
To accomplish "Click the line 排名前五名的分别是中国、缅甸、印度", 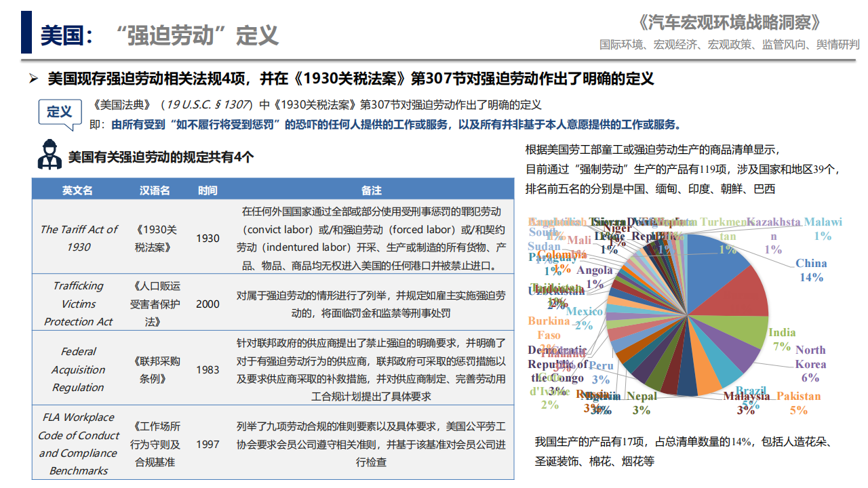I will coord(650,188).
